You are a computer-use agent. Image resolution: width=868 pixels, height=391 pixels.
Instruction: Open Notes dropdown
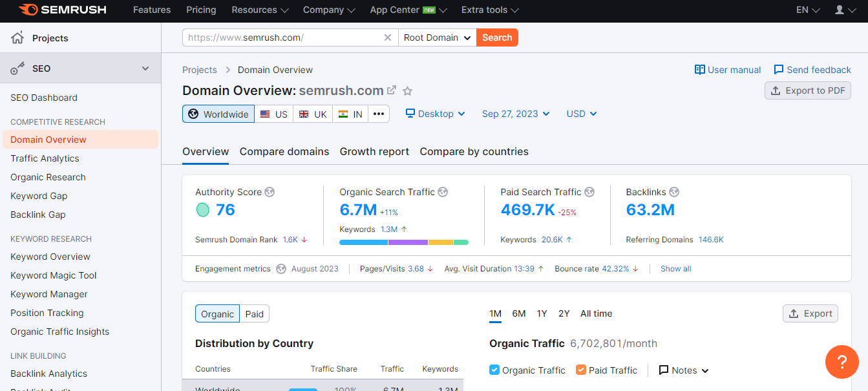[x=684, y=370]
